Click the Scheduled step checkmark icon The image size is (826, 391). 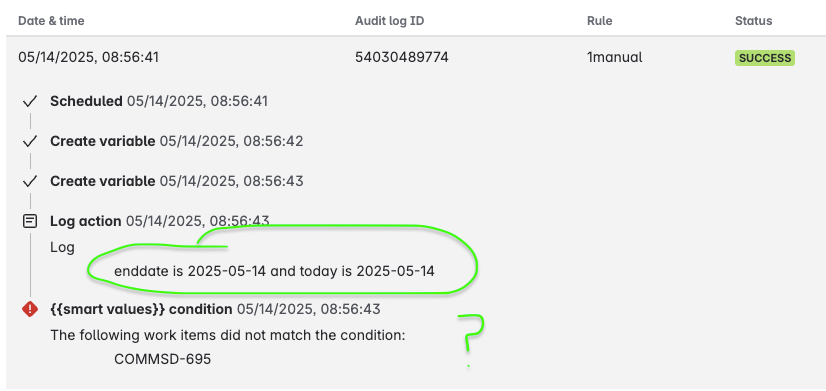pyautogui.click(x=30, y=101)
